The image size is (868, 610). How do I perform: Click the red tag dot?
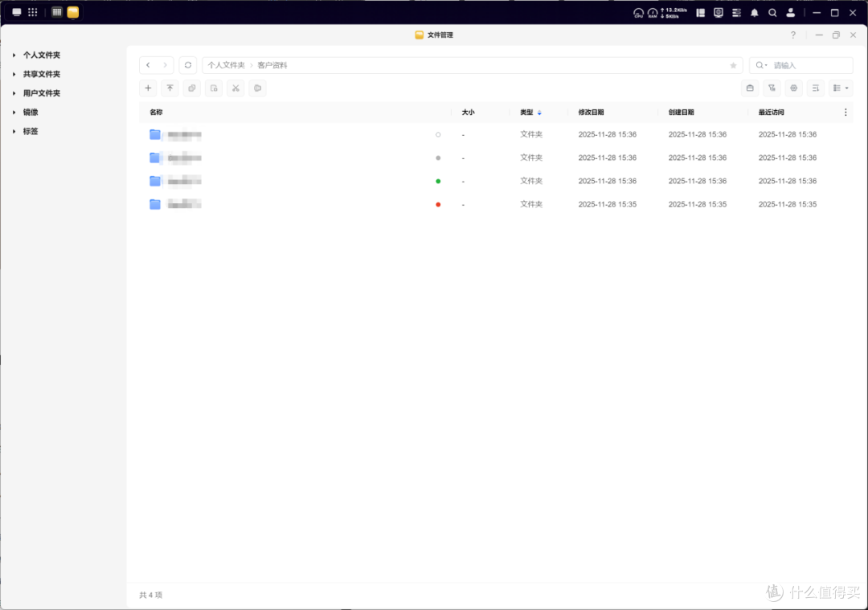(x=438, y=204)
